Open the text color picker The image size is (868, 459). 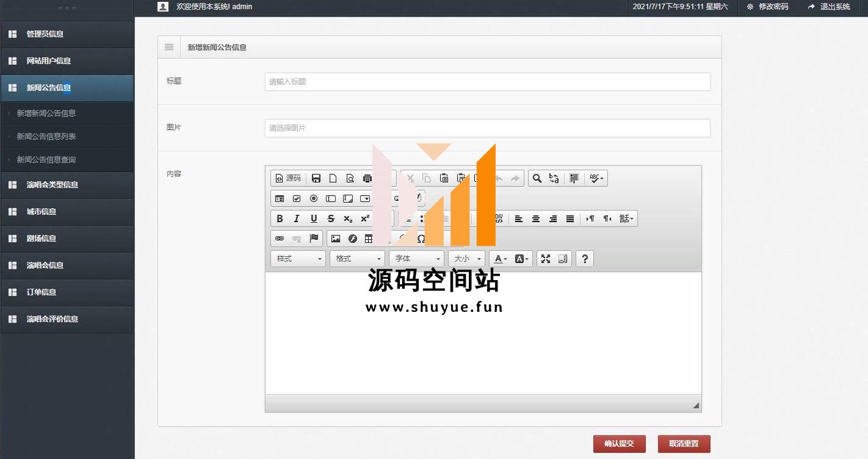[500, 259]
